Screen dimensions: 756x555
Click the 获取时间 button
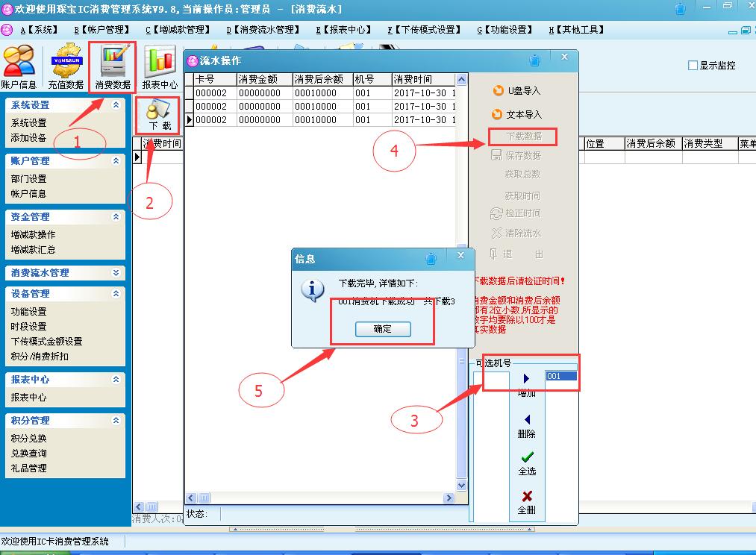pyautogui.click(x=522, y=195)
